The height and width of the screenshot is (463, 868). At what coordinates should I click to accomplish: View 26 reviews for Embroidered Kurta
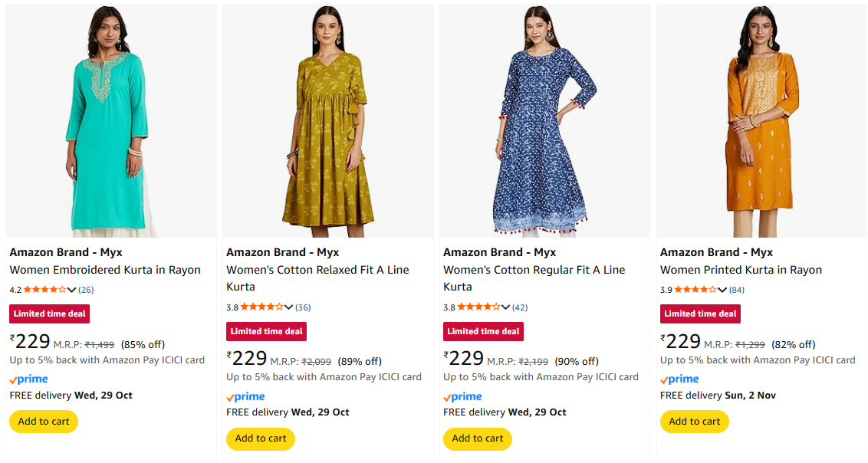point(87,290)
